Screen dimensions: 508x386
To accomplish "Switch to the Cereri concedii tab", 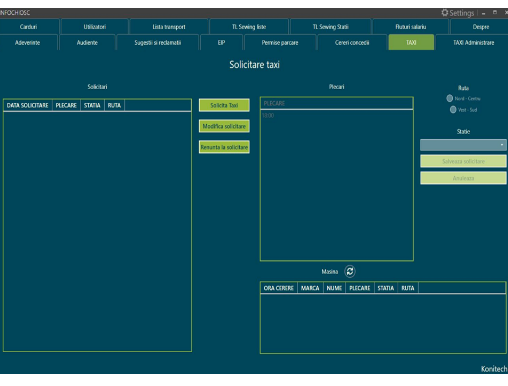I will click(x=352, y=42).
